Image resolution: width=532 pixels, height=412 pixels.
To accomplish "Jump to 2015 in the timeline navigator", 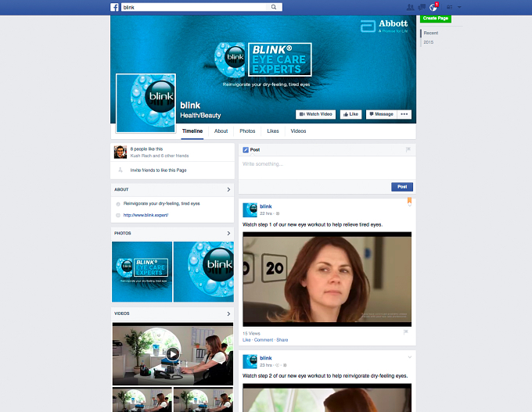I will (428, 42).
